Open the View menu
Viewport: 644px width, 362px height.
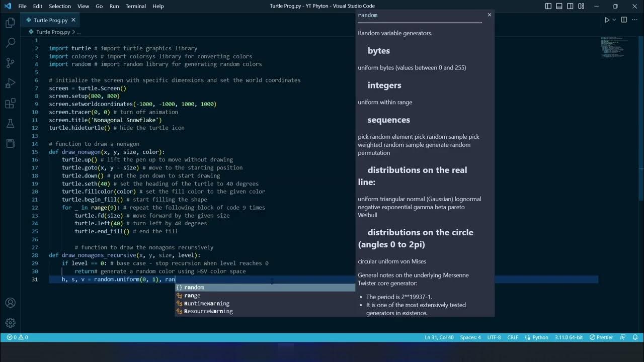coord(83,6)
